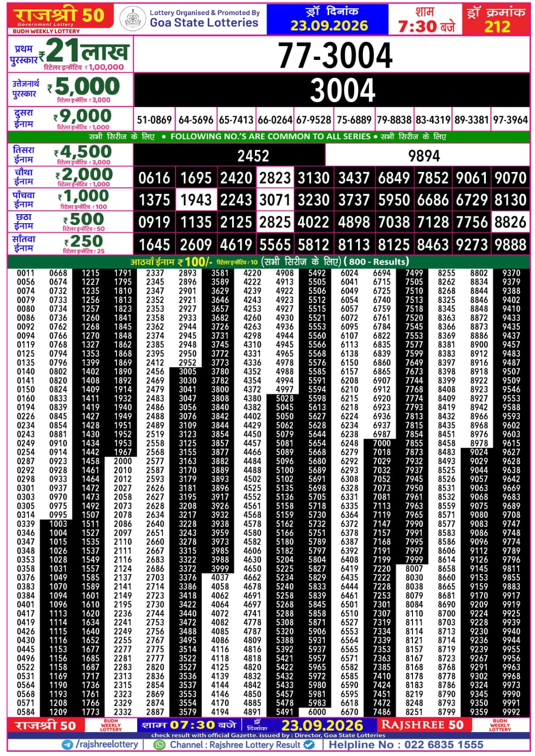
Task: Click third prize amount ₹4,500
Action: pos(83,151)
